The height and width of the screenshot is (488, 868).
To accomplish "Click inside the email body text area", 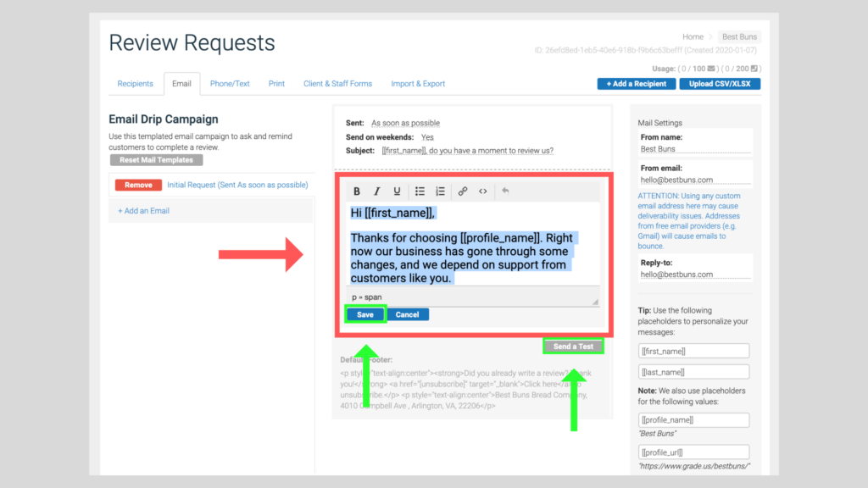I will (473, 245).
